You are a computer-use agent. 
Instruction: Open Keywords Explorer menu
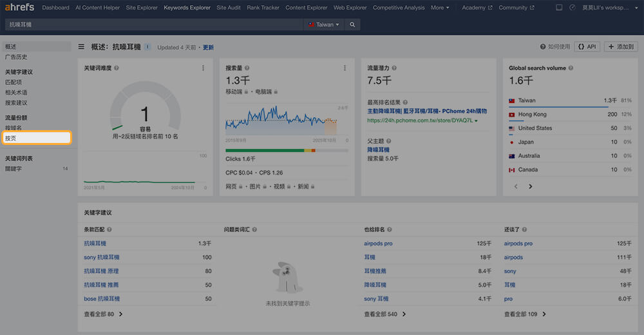click(x=187, y=7)
